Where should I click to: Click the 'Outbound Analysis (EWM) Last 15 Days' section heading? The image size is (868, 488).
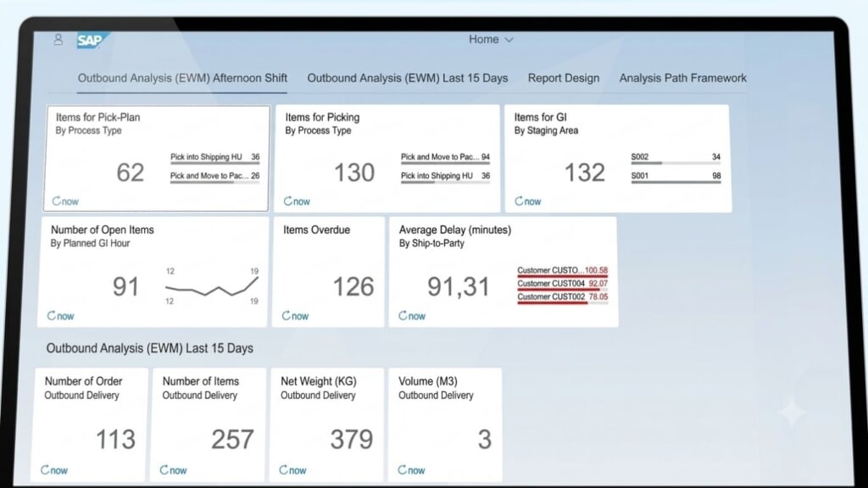[x=149, y=348]
